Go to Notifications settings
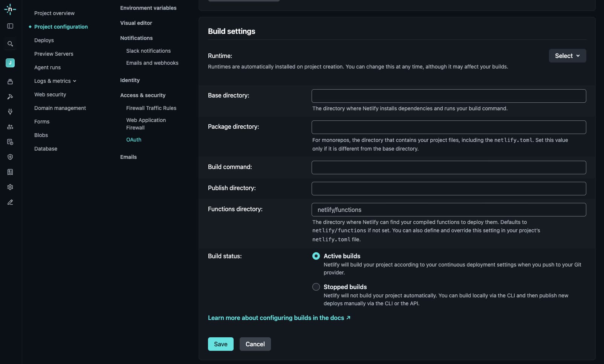 [x=136, y=38]
